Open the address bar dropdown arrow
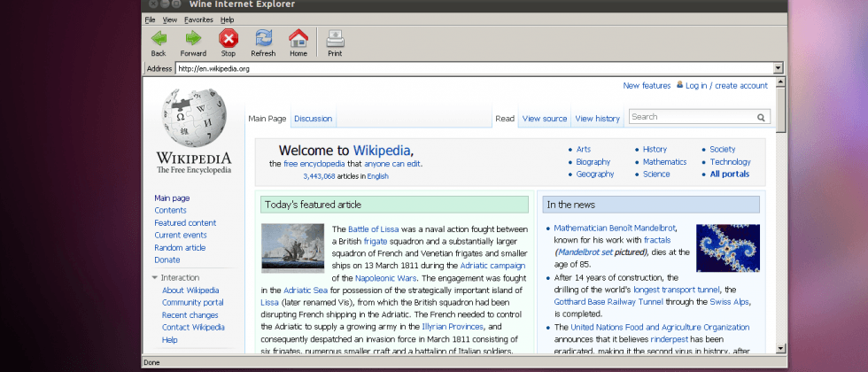This screenshot has height=372, width=868. point(779,68)
